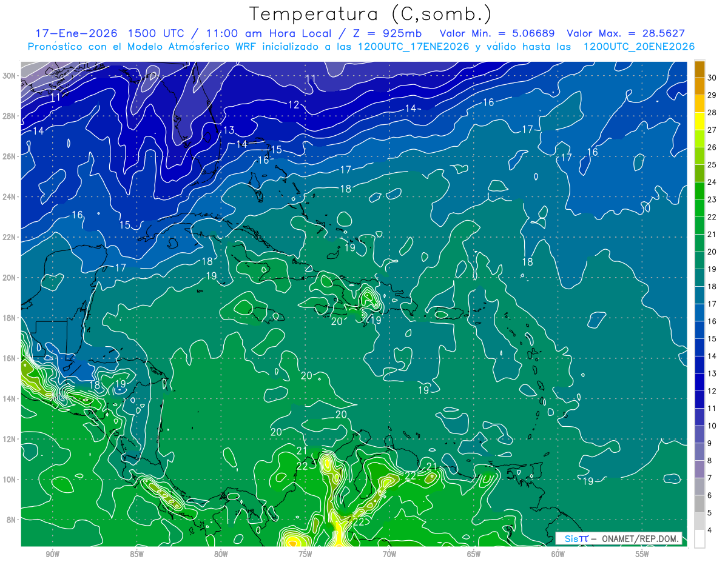
Task: Click the color bar swatch between 29 and 30
Action: (x=699, y=87)
